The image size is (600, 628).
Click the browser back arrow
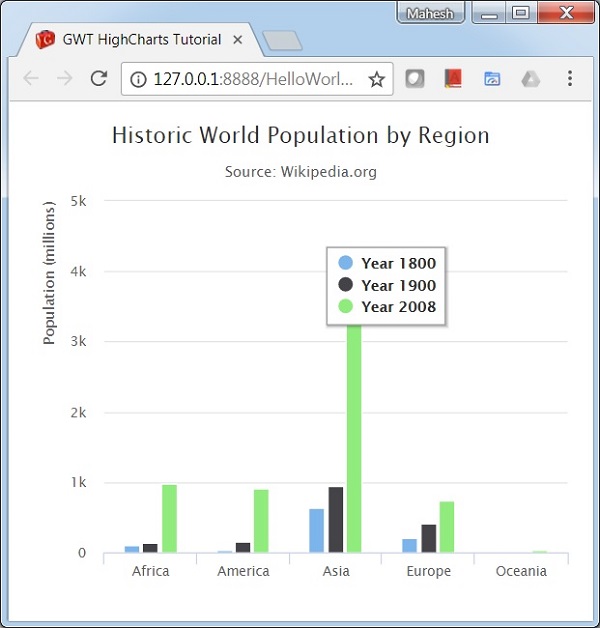coord(30,79)
